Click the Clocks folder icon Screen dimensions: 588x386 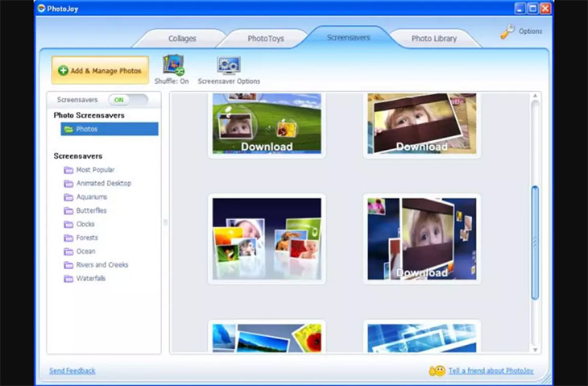[68, 224]
